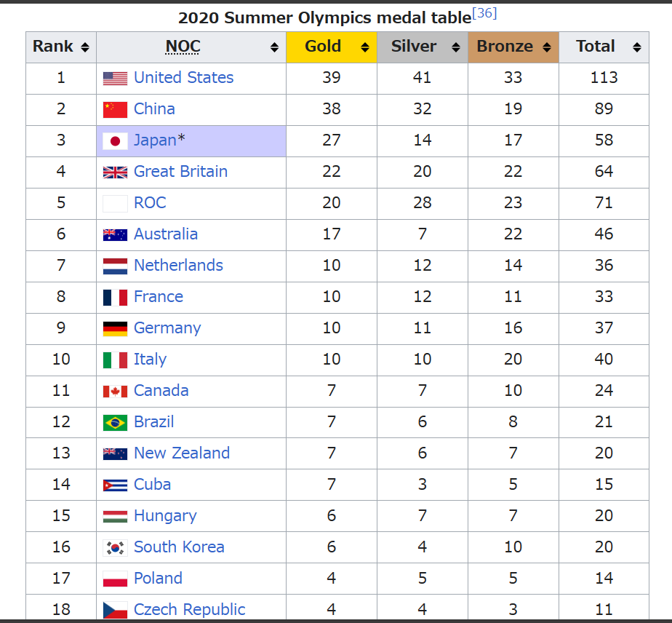Click the Brazil flag icon
The height and width of the screenshot is (623, 672).
pyautogui.click(x=115, y=422)
